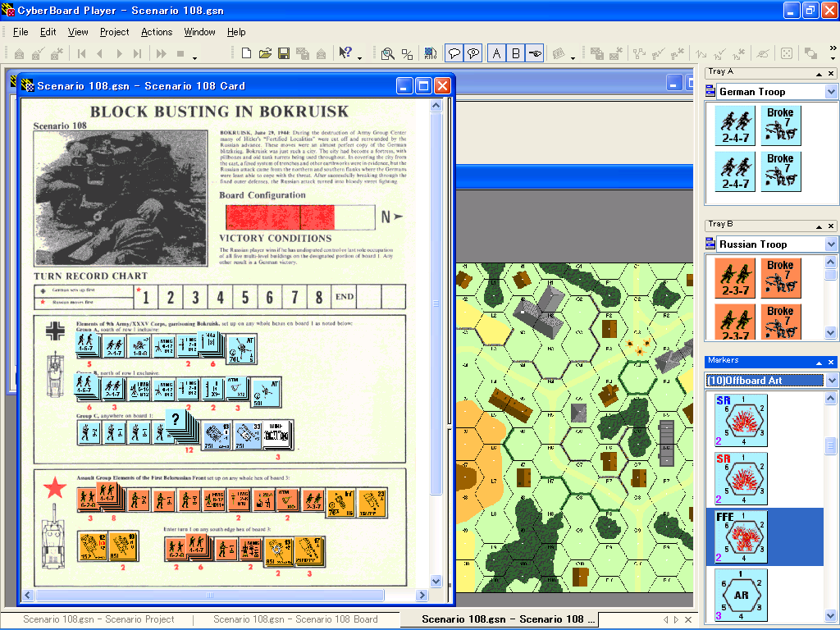This screenshot has height=630, width=840.
Task: Click the grayed tilted board icon
Action: coord(559,53)
